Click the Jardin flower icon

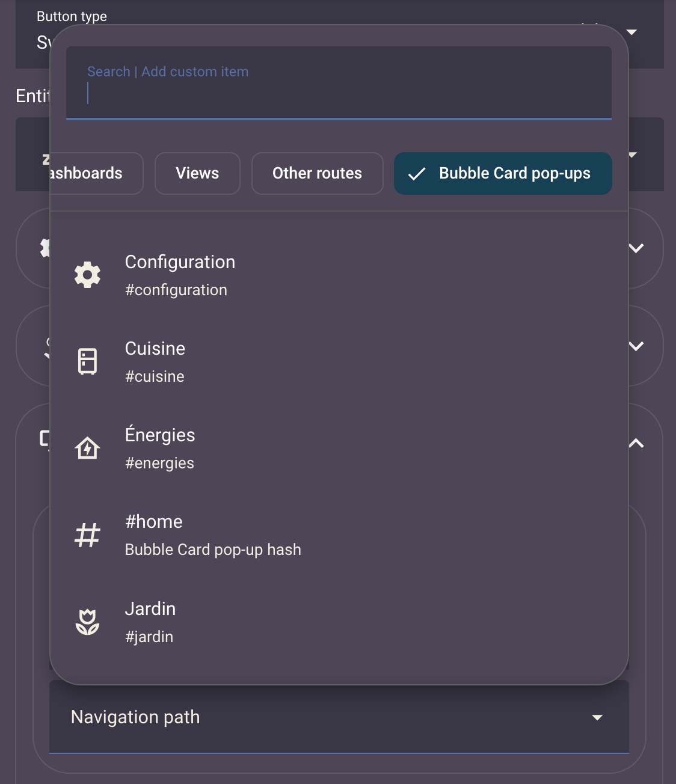(x=87, y=622)
